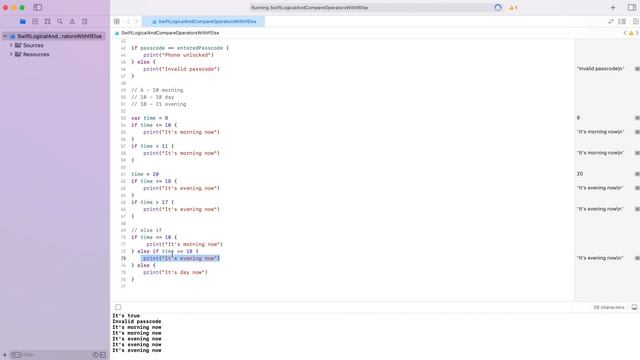Select the SwiftLogicalAnd playground in navigator
Viewport: 640px width, 360px height.
click(56, 36)
